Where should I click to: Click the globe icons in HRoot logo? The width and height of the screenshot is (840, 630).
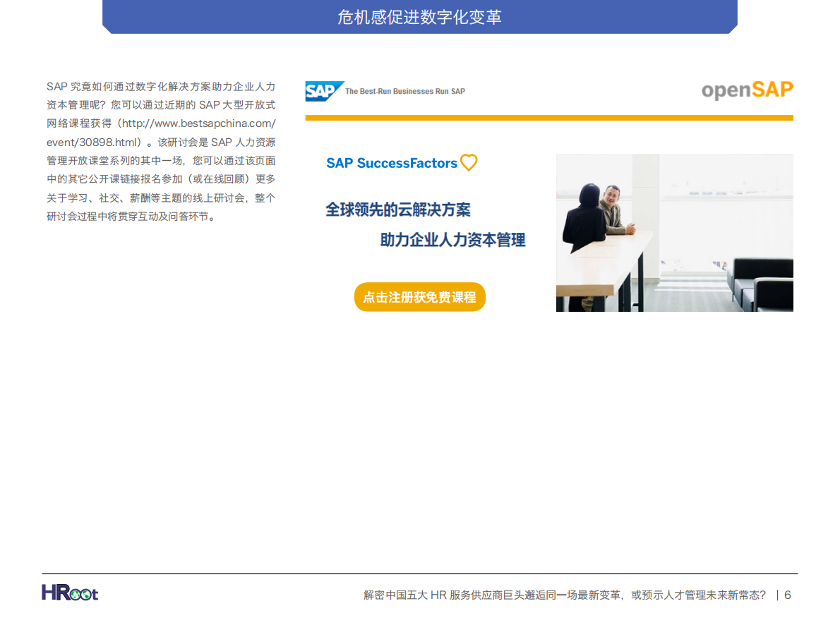coord(79,594)
